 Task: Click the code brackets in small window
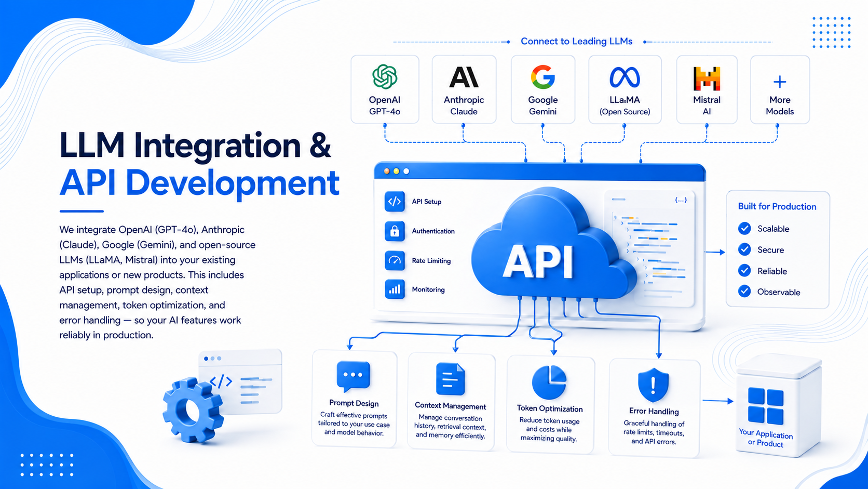click(x=221, y=381)
